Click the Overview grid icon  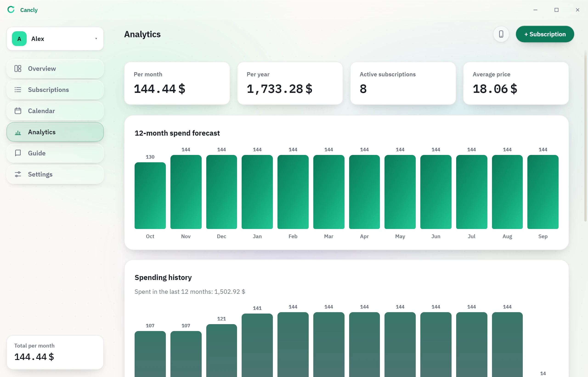tap(18, 69)
